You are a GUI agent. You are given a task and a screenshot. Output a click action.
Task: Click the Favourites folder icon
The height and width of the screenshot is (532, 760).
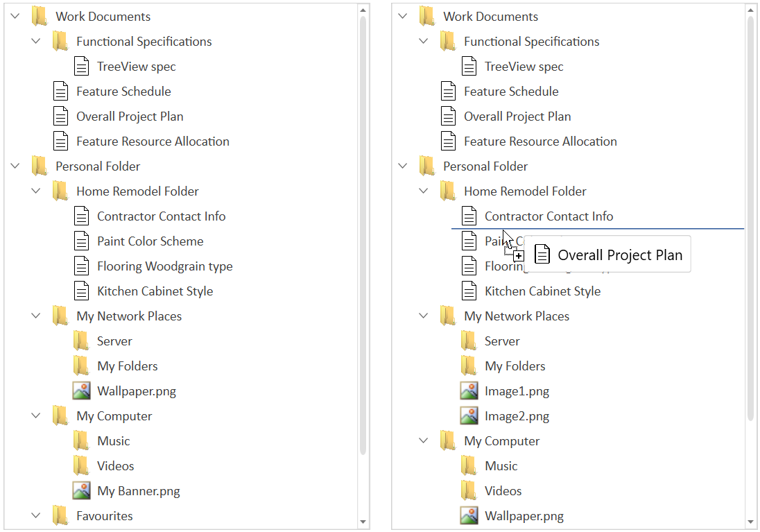(60, 515)
